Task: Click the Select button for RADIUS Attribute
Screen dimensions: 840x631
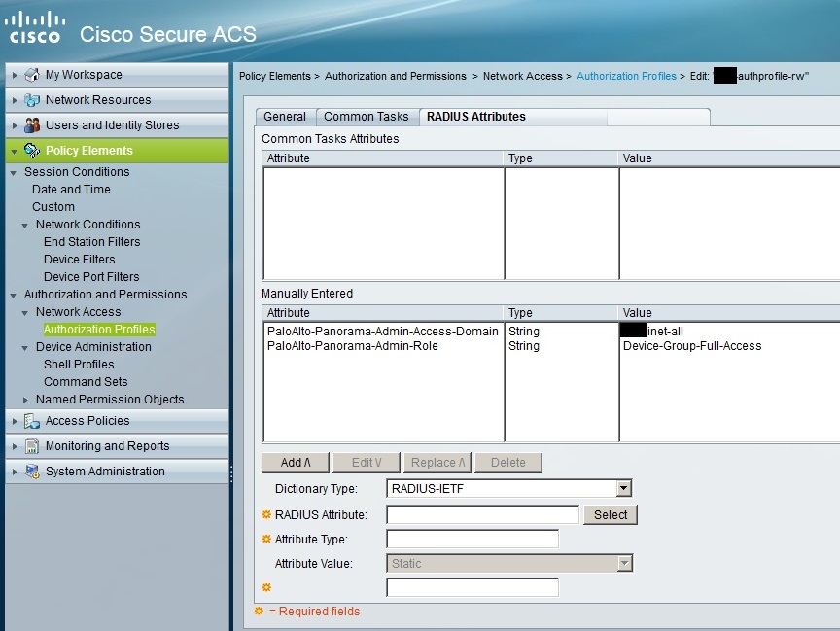Action: click(x=611, y=514)
